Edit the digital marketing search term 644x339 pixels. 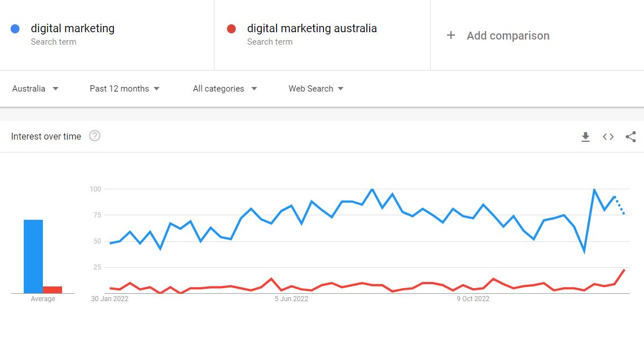[x=73, y=28]
